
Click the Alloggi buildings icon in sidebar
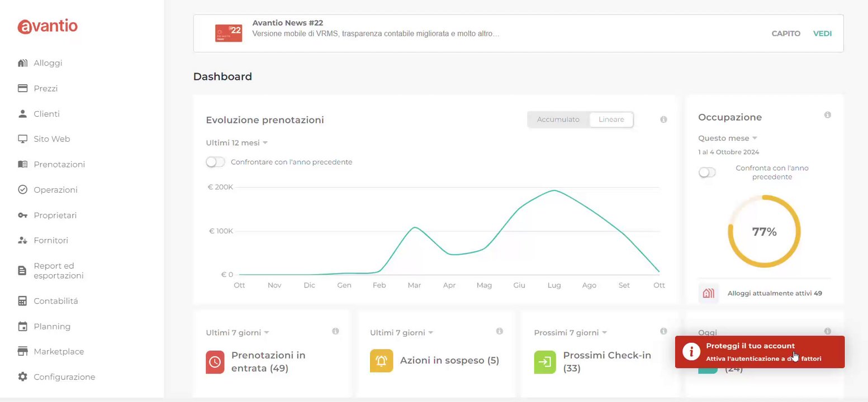[x=23, y=63]
